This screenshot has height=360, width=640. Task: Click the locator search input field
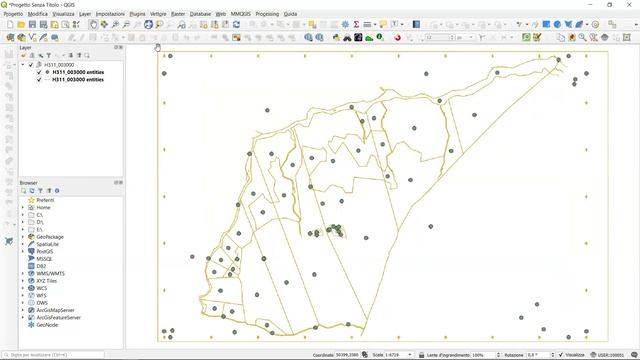click(53, 355)
